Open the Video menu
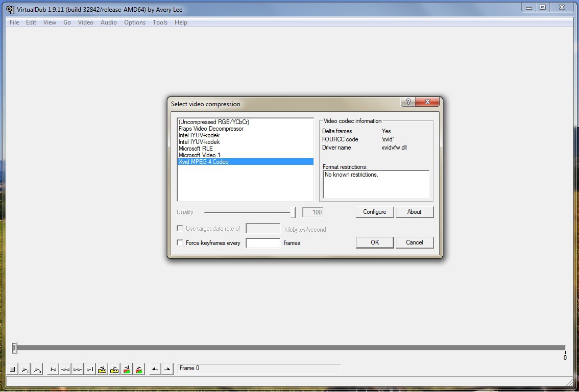Image resolution: width=579 pixels, height=392 pixels. [85, 22]
